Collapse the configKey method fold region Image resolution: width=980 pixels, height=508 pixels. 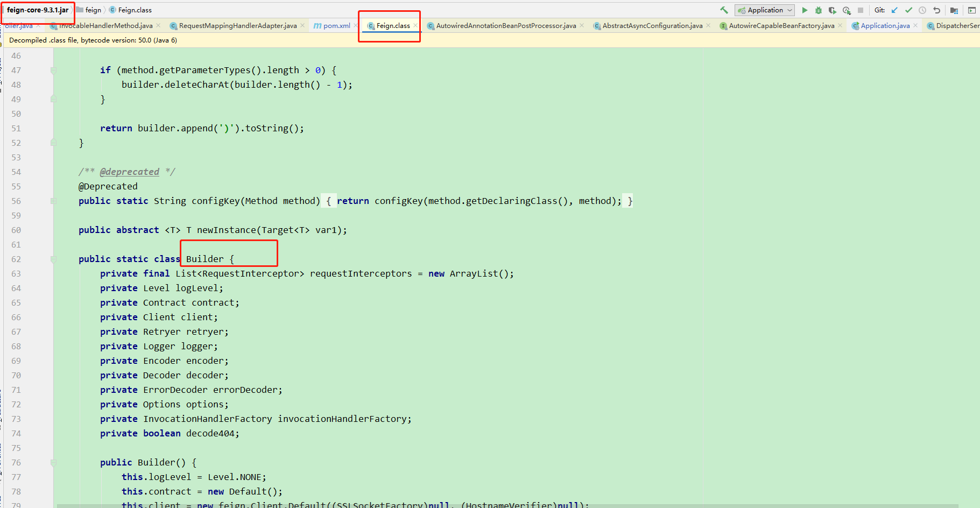coord(53,200)
